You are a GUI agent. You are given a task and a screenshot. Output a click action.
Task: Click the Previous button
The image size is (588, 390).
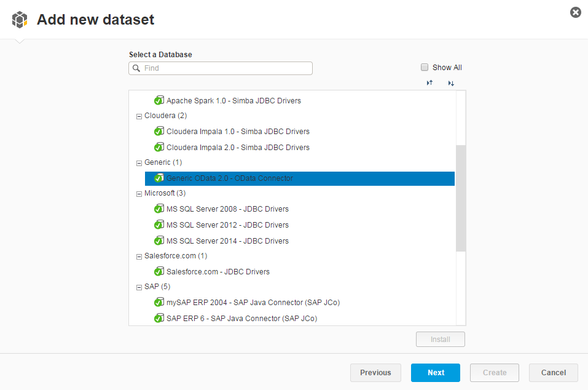(x=375, y=372)
